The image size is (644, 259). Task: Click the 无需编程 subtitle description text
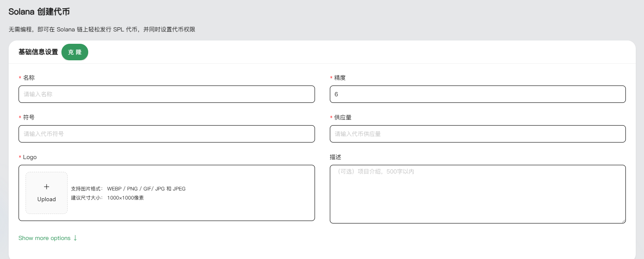[x=102, y=30]
